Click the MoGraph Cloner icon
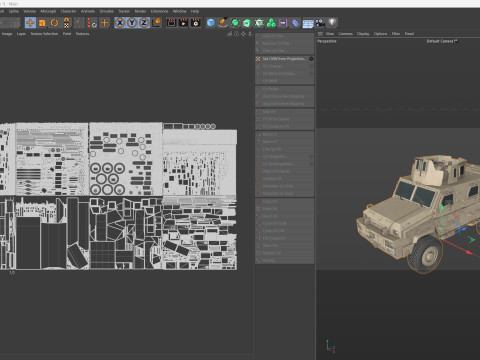 click(x=259, y=23)
